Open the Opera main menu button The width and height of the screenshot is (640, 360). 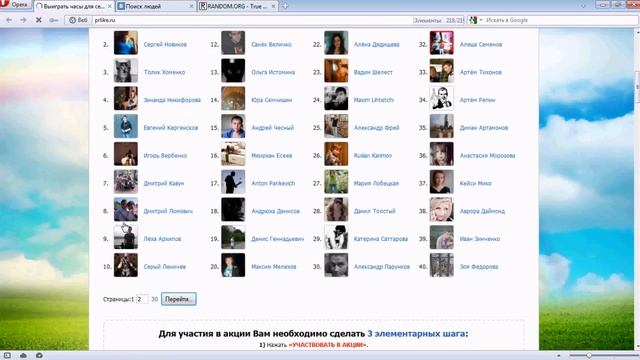click(x=15, y=4)
